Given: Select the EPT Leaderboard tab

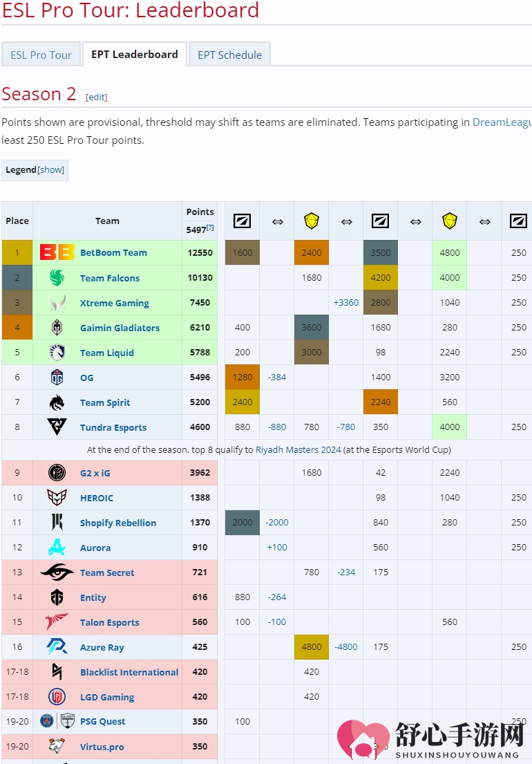Looking at the screenshot, I should [135, 54].
